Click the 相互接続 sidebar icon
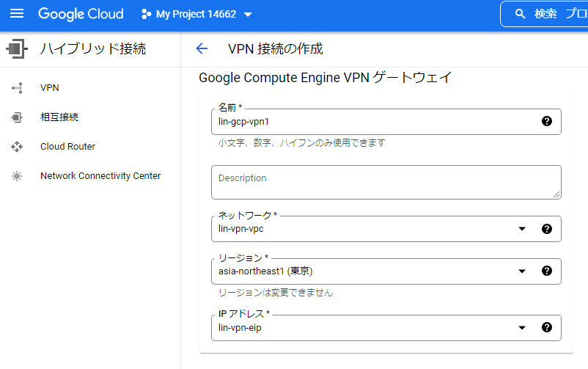This screenshot has width=588, height=369. [17, 117]
